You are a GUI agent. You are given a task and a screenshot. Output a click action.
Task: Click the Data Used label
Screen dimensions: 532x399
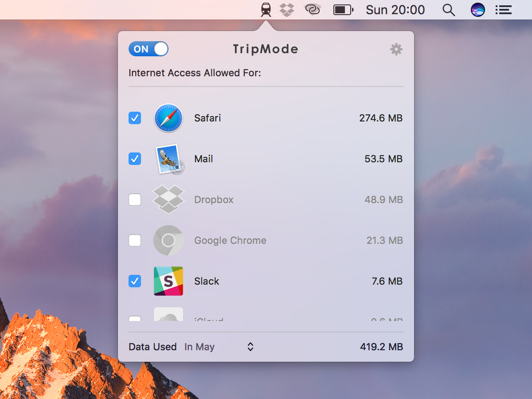click(153, 347)
